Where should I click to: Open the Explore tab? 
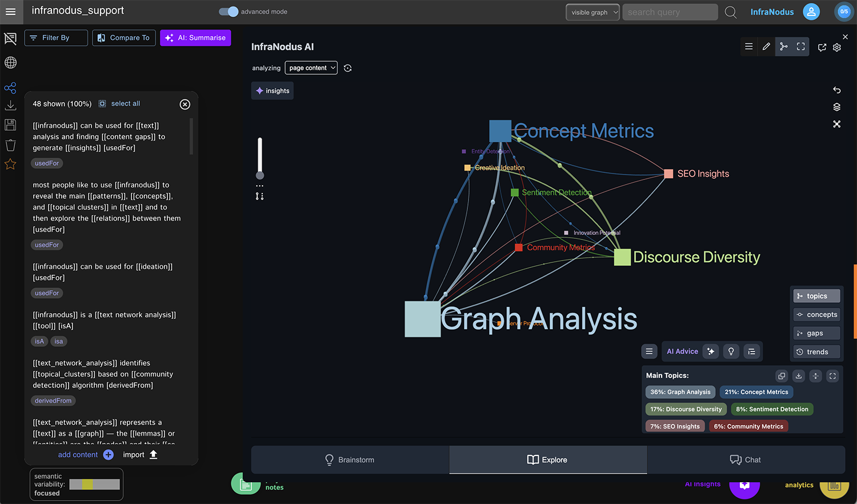pyautogui.click(x=547, y=459)
